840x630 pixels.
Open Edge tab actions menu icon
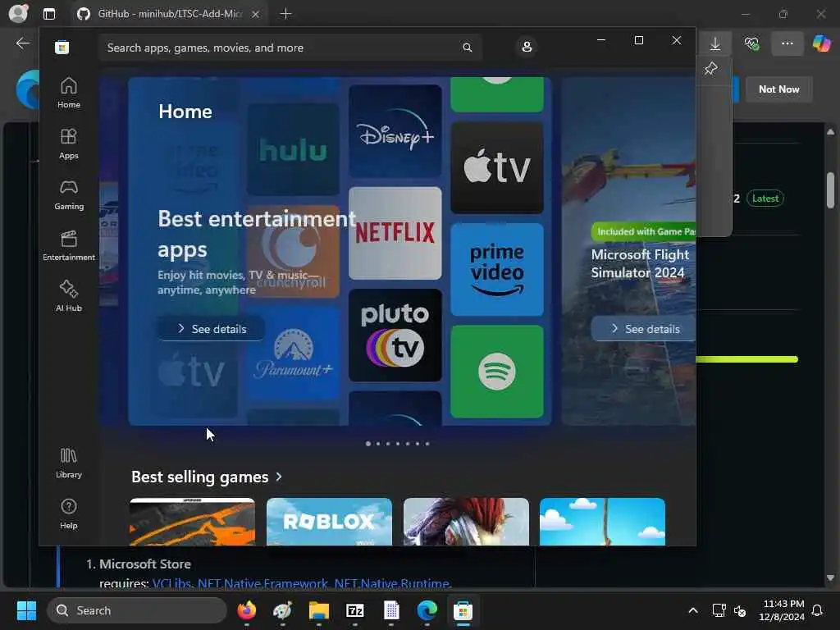click(x=49, y=14)
